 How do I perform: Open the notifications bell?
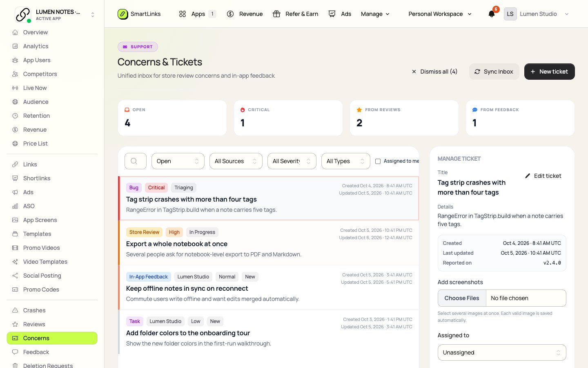492,14
